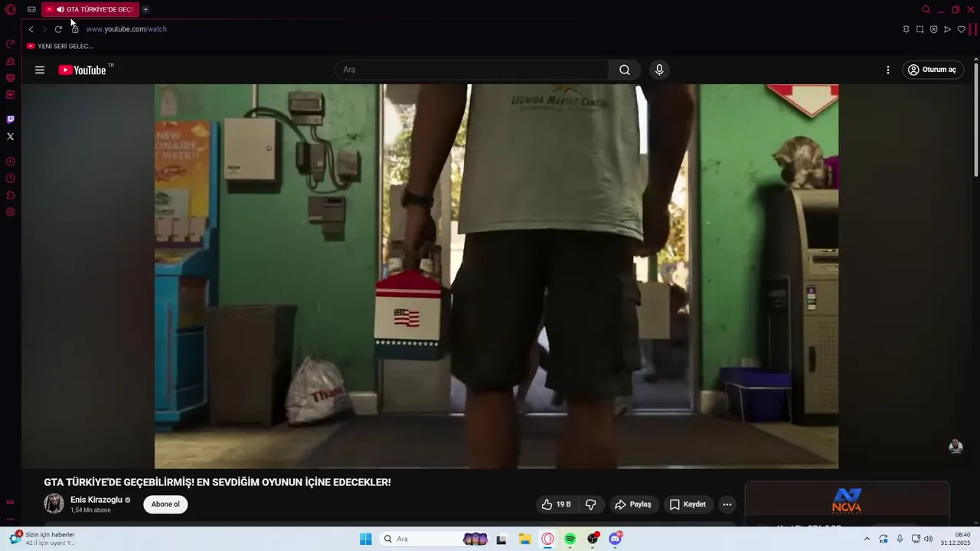
Task: Show site security lock information
Action: point(74,29)
